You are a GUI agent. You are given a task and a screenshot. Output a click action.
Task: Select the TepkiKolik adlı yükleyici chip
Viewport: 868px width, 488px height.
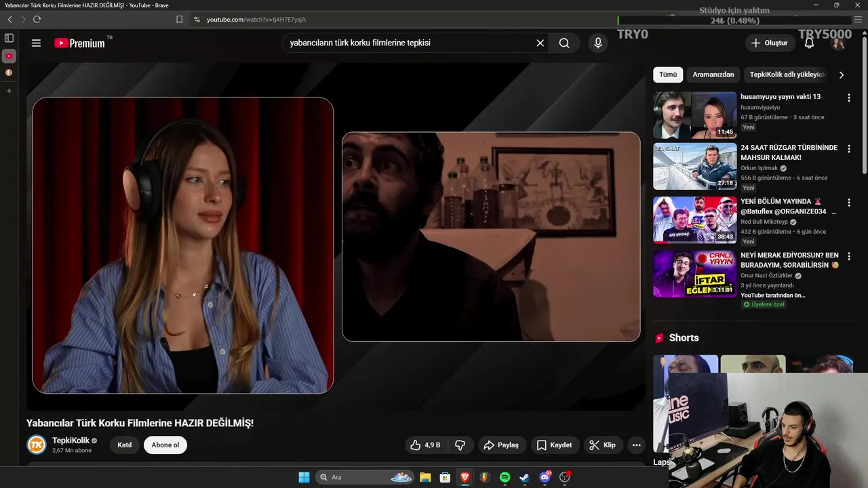click(787, 75)
